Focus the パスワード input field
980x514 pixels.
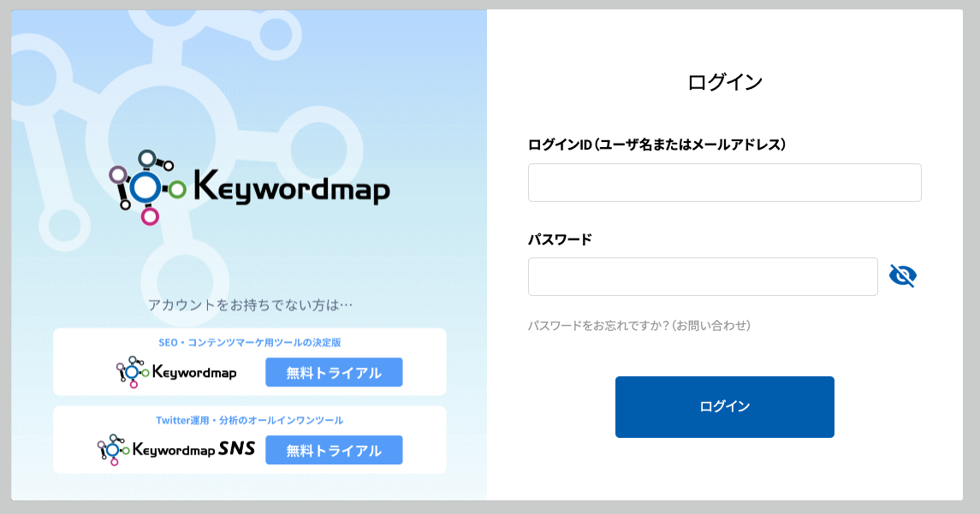(703, 277)
